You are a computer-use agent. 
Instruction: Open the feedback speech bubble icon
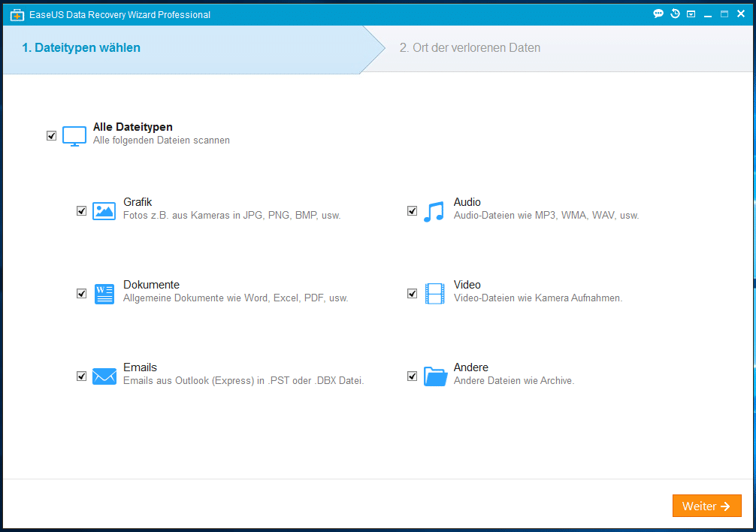click(658, 14)
